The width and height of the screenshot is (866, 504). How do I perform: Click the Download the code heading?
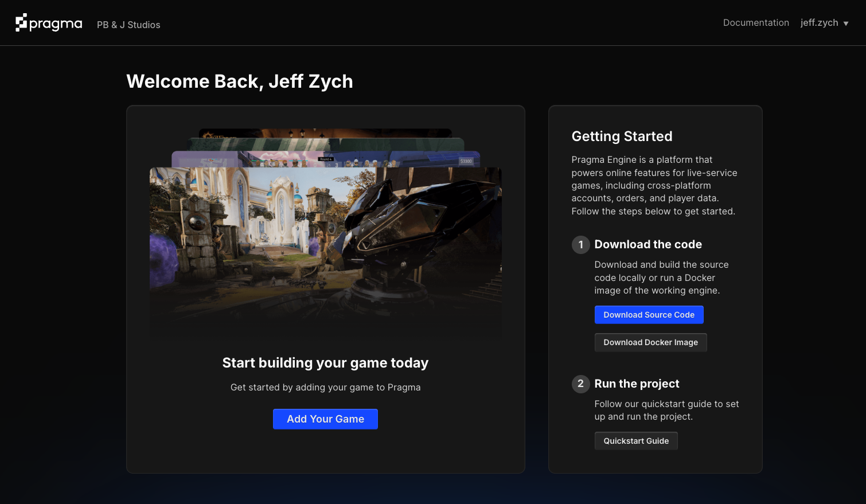(648, 244)
